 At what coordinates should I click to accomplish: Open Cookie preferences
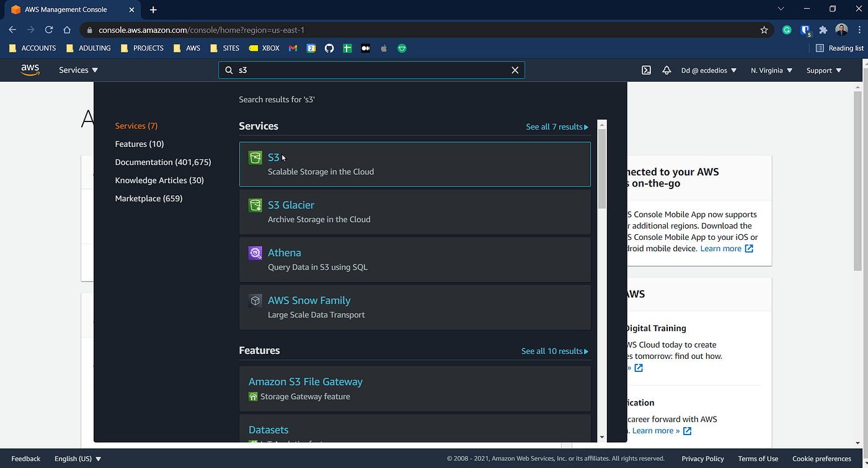(x=821, y=459)
